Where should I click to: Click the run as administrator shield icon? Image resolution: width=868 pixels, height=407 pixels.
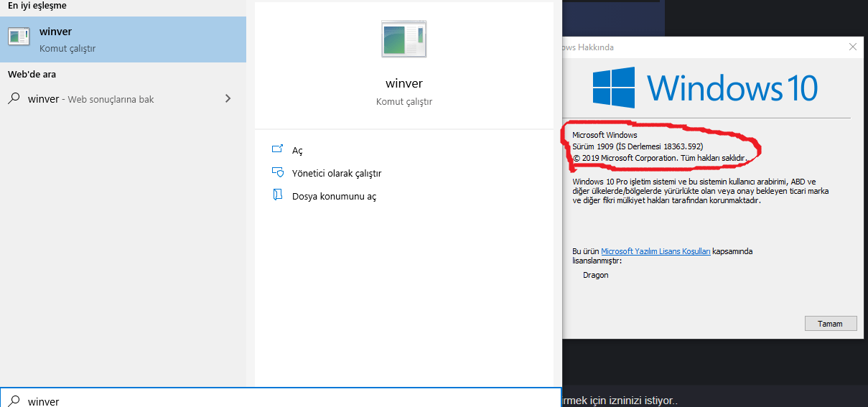(x=278, y=172)
